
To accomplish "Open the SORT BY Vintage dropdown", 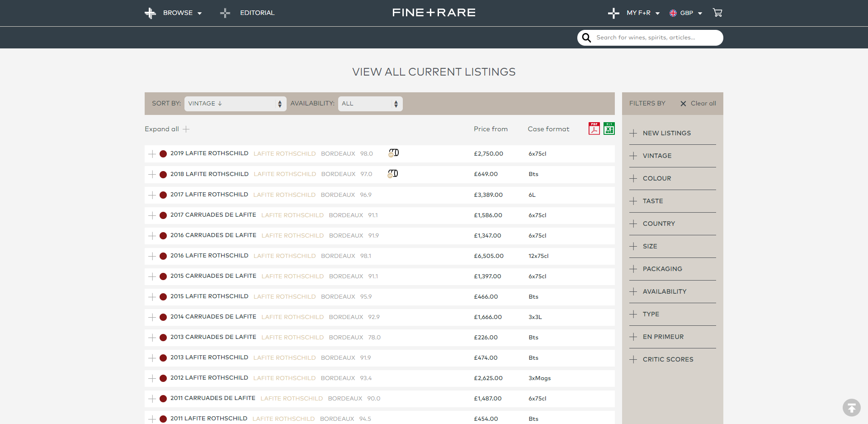I will pyautogui.click(x=235, y=104).
